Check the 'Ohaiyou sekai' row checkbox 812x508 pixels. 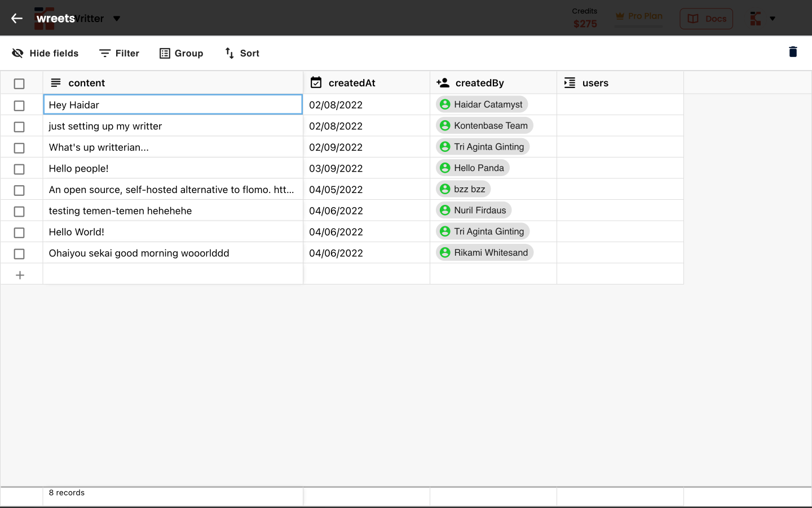click(x=19, y=254)
